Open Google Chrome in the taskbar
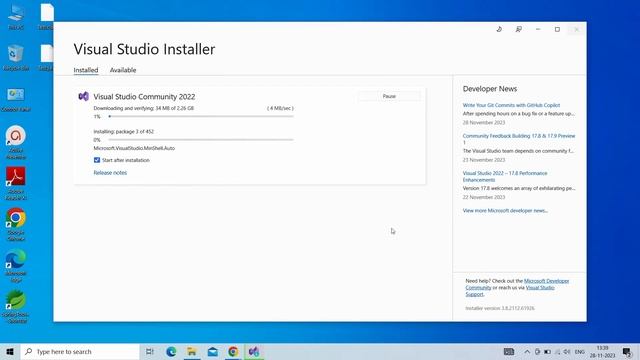Image resolution: width=640 pixels, height=360 pixels. [233, 351]
